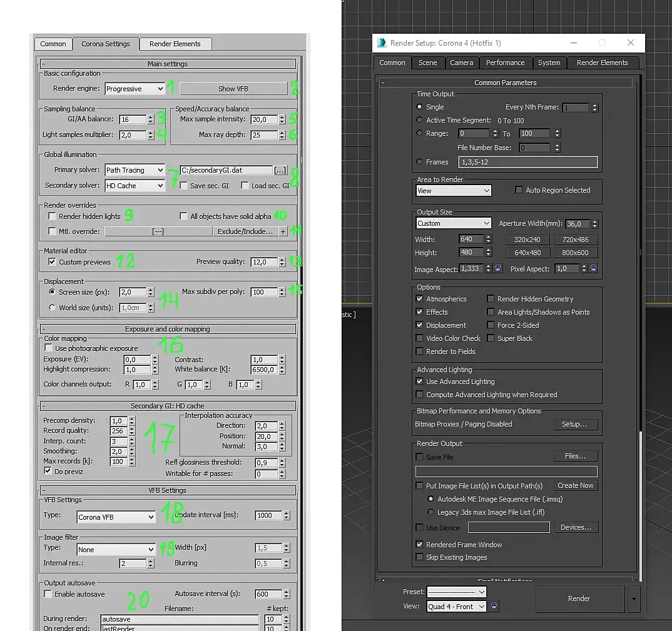Toggle the Pixel Aspect lock icon
The image size is (672, 631).
[593, 268]
